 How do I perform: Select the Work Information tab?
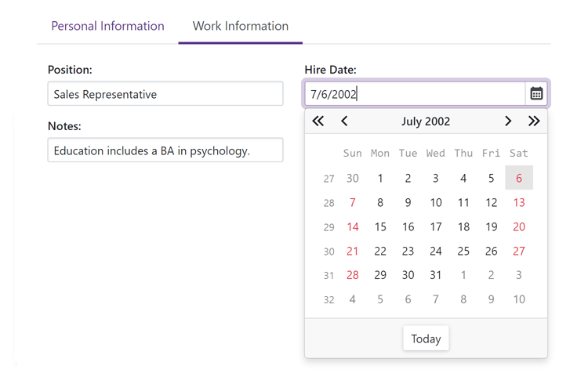241,26
